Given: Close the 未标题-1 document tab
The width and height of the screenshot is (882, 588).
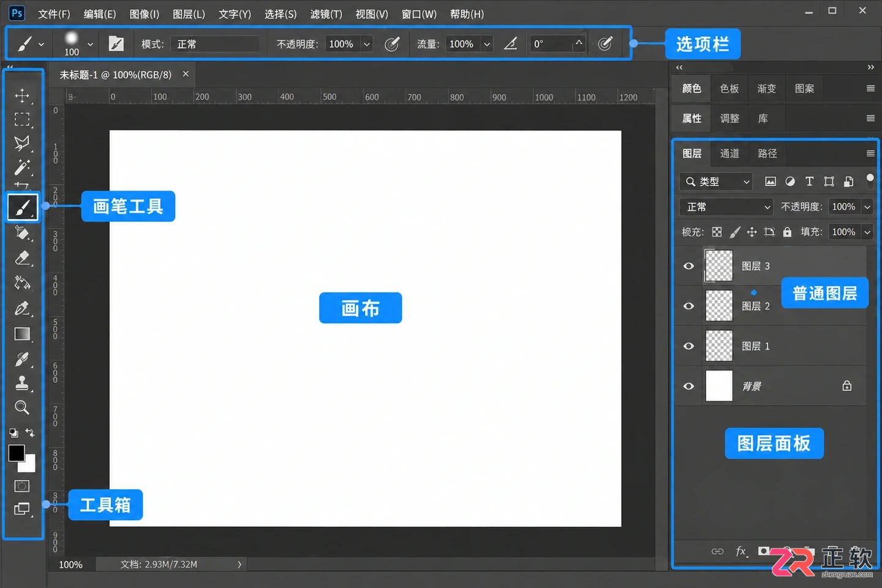Looking at the screenshot, I should point(186,74).
